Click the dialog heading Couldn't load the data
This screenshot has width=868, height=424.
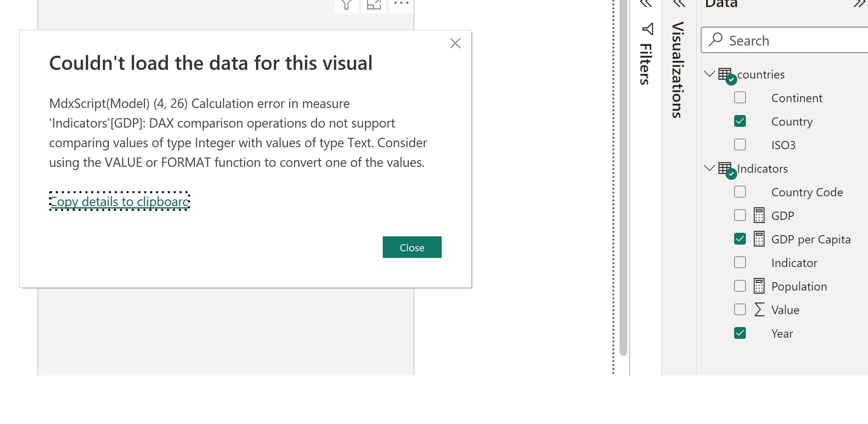point(211,63)
